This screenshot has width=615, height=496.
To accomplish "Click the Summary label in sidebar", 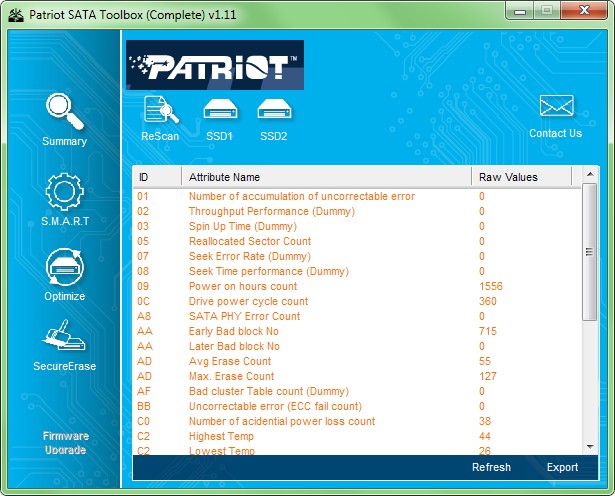I will (65, 141).
